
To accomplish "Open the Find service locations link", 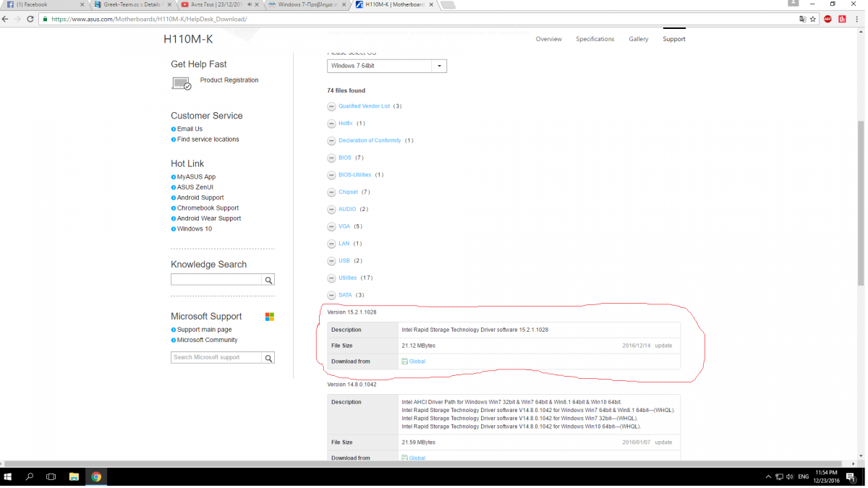I will (208, 140).
